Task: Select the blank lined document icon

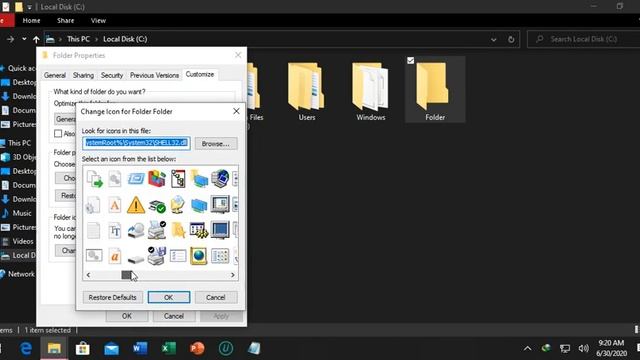Action: [93, 231]
